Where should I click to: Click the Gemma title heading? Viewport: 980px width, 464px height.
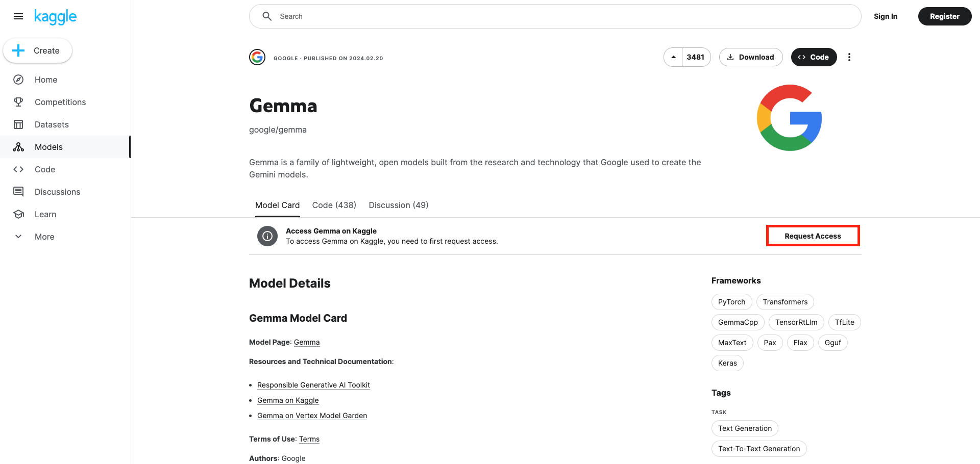click(283, 106)
